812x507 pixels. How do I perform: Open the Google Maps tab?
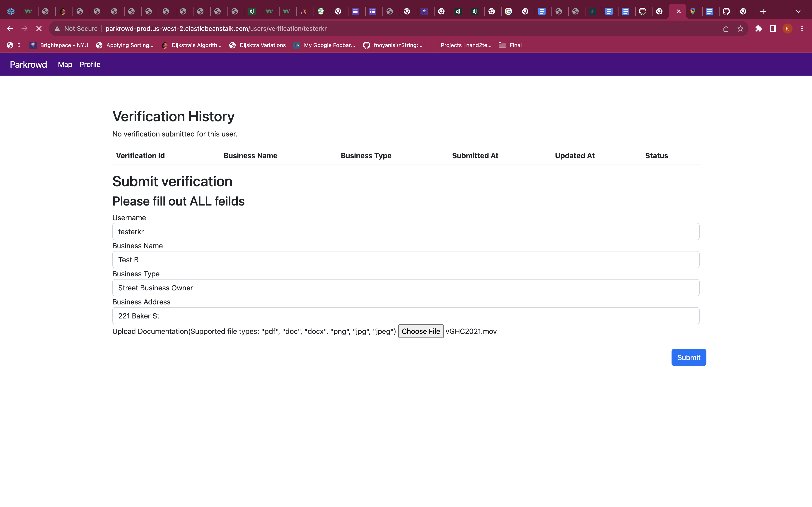click(694, 11)
